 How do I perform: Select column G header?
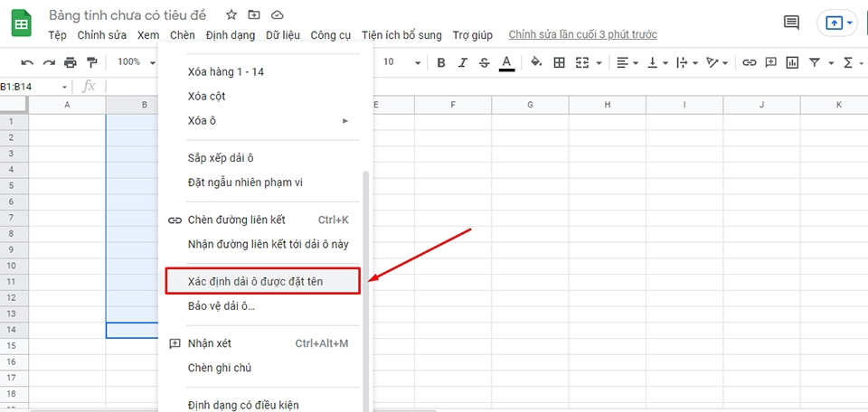pyautogui.click(x=530, y=105)
